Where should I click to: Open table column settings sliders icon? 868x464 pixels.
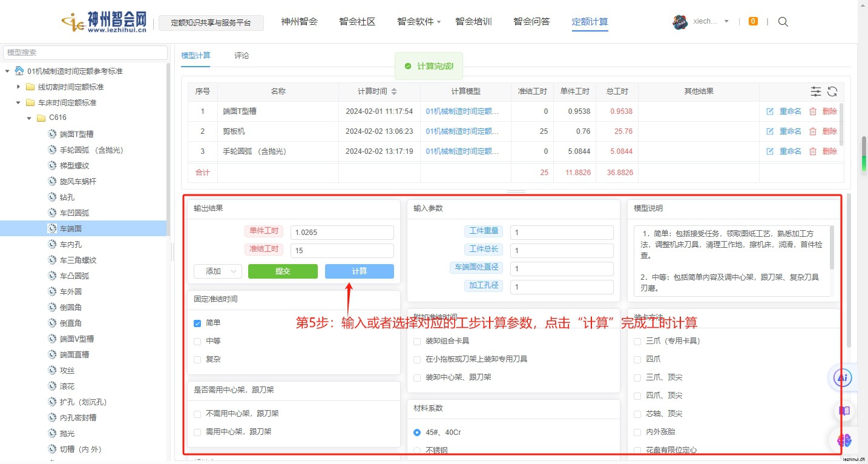pos(816,91)
